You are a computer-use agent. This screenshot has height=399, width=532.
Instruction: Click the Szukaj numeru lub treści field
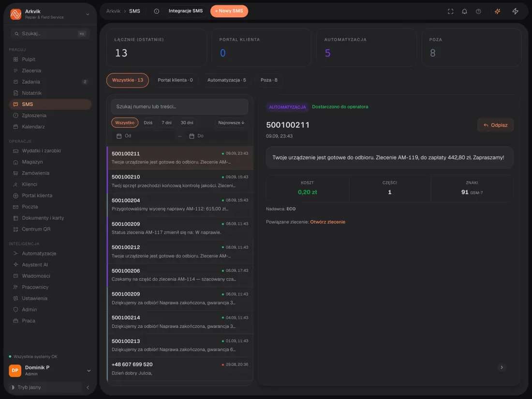179,106
